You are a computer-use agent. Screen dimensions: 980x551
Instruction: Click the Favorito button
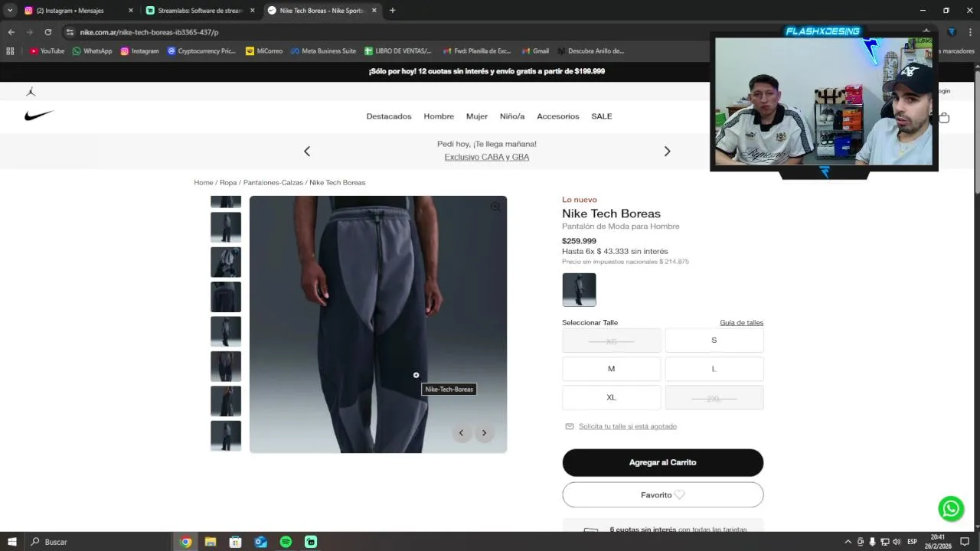click(663, 495)
